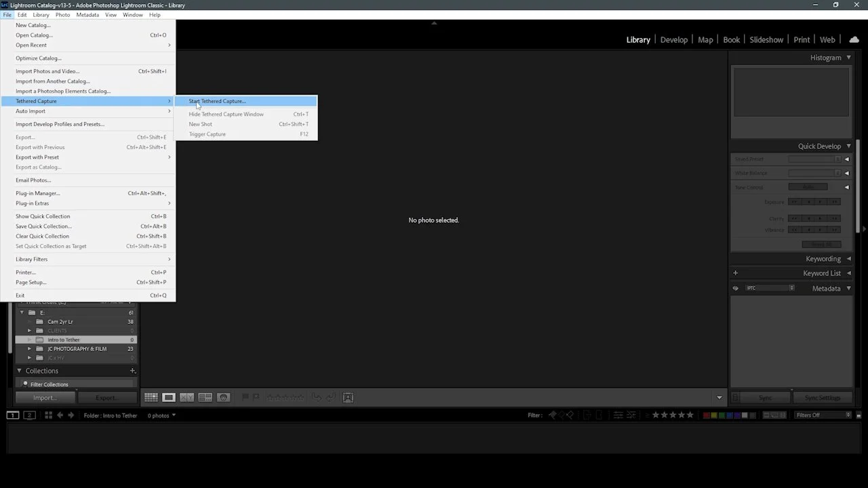Open the toolbar content dropdown arrow

coord(719,398)
